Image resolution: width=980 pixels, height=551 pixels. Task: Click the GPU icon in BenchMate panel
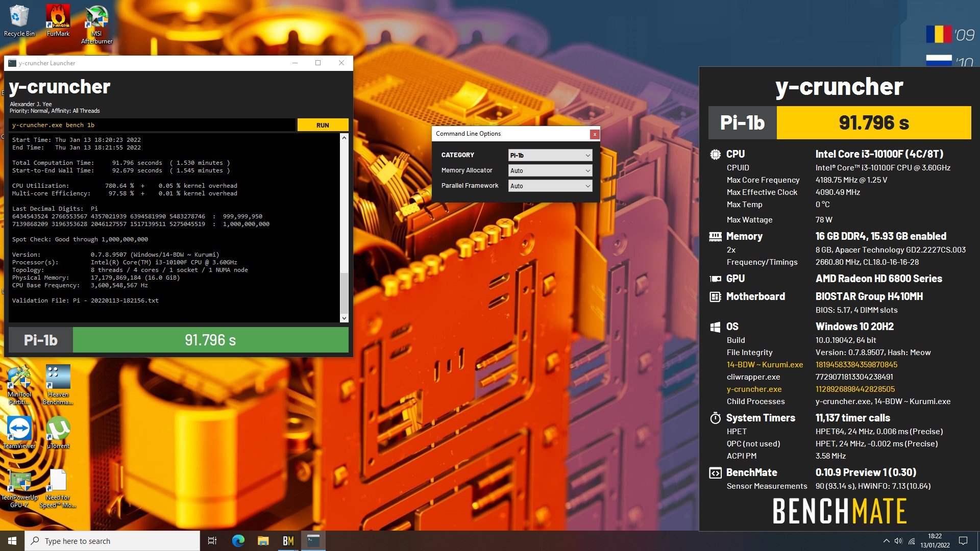point(716,279)
